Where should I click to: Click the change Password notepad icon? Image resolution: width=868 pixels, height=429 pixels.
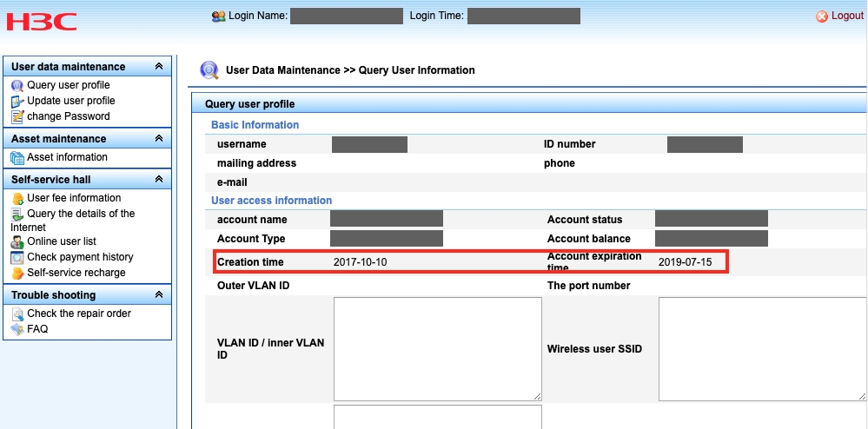pyautogui.click(x=17, y=116)
